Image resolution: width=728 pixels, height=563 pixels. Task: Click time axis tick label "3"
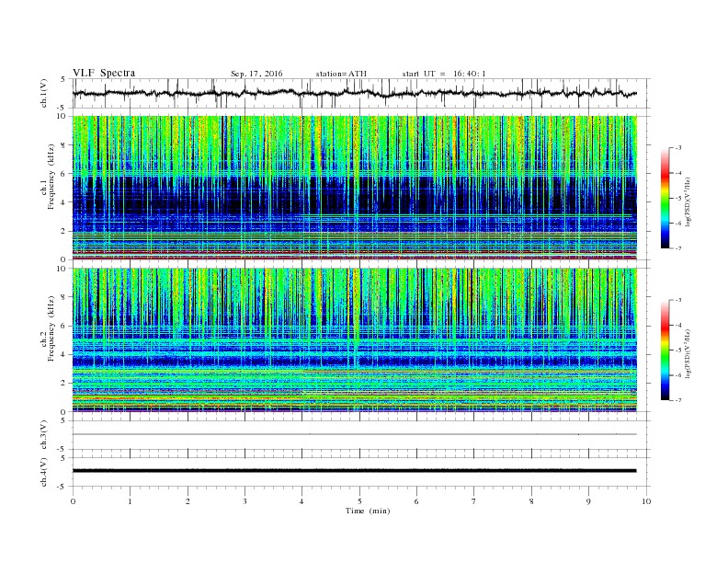pyautogui.click(x=245, y=501)
